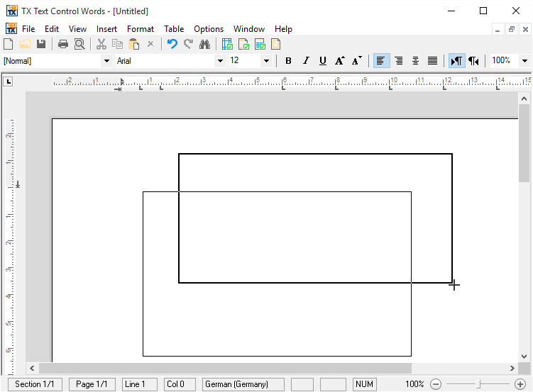Expand the [Normal] style dropdown
This screenshot has width=533, height=392.
106,61
